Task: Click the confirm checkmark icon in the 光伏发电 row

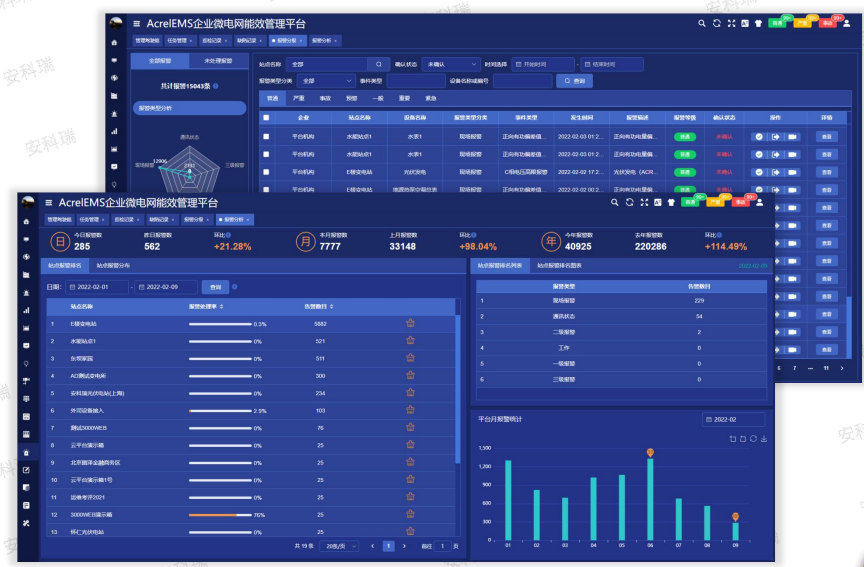Action: pyautogui.click(x=759, y=172)
